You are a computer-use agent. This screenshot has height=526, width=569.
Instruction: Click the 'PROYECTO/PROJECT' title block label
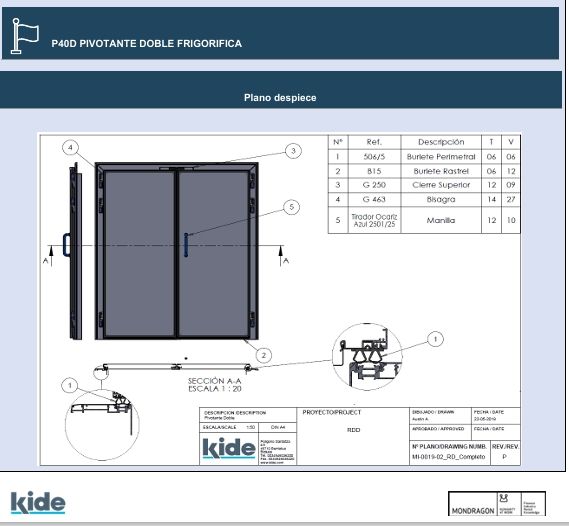point(332,412)
